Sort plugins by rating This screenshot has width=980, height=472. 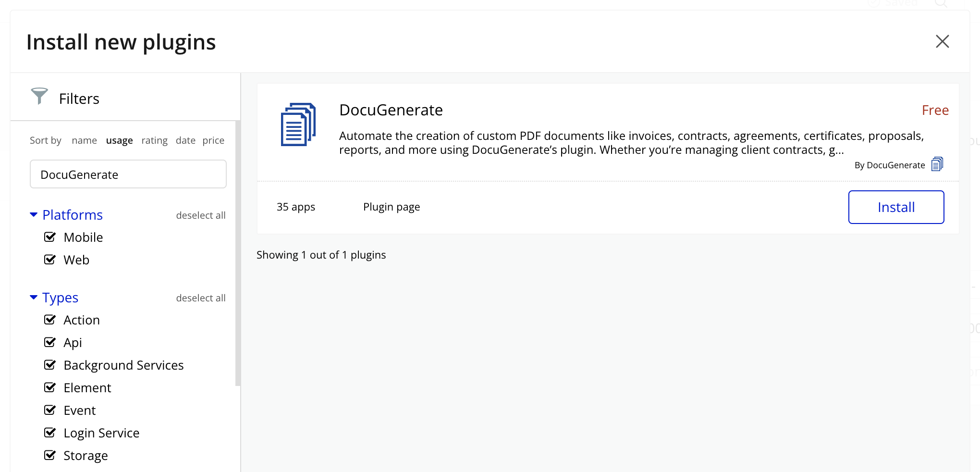pyautogui.click(x=154, y=140)
